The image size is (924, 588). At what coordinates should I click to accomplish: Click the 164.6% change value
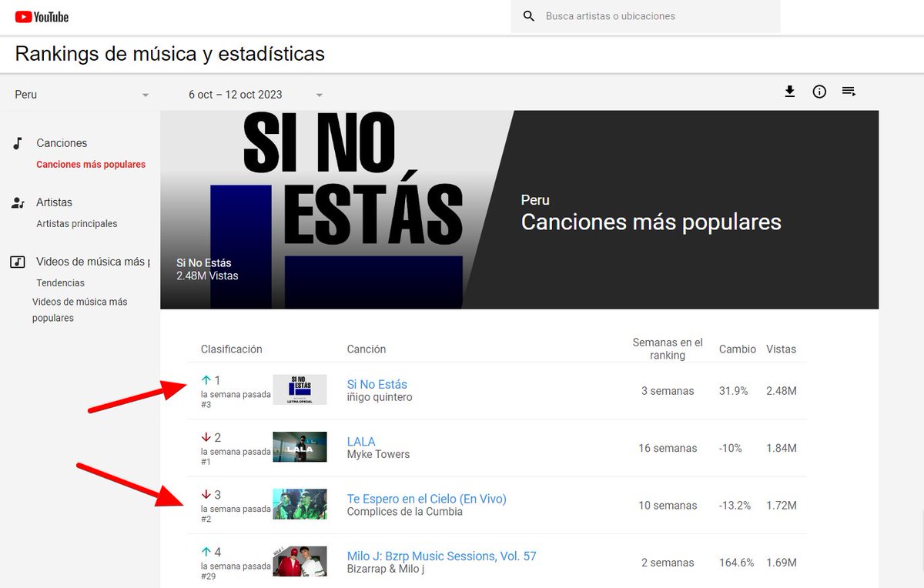737,563
